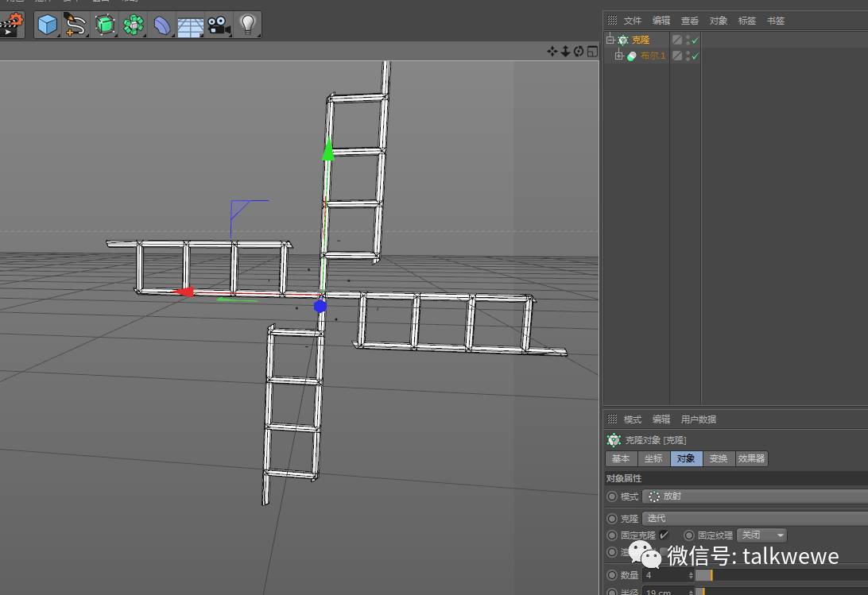Image resolution: width=868 pixels, height=595 pixels.
Task: Open the Object Manager 编辑 menu
Action: [661, 21]
